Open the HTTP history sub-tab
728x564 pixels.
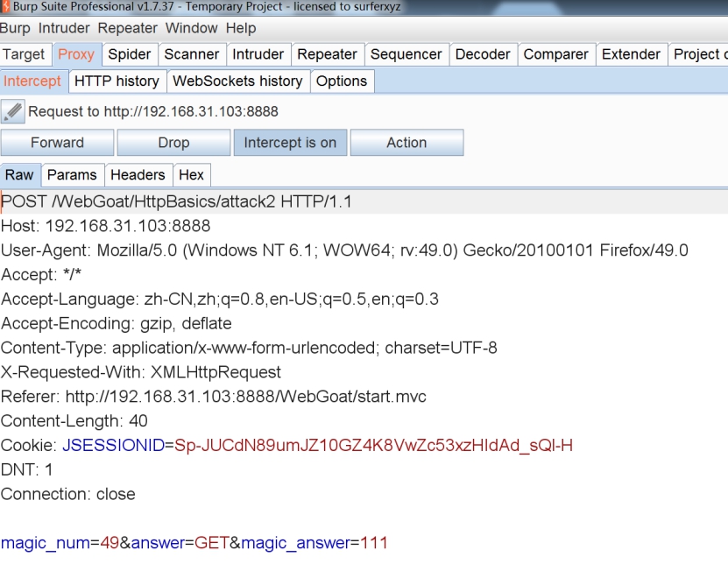point(117,81)
